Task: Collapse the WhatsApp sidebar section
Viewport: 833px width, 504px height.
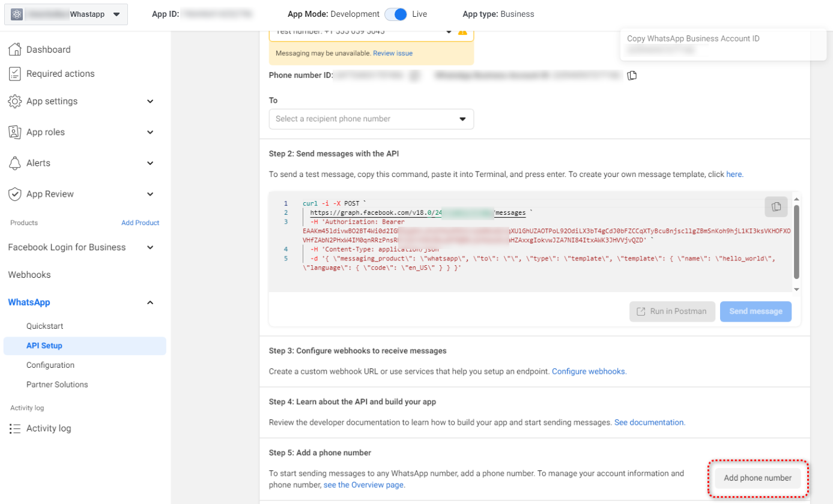Action: pyautogui.click(x=150, y=302)
